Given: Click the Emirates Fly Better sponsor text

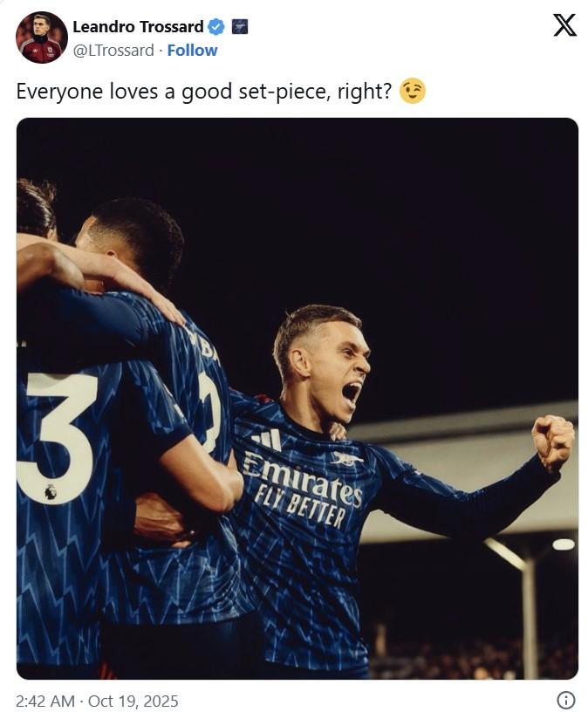Looking at the screenshot, I should coord(302,490).
